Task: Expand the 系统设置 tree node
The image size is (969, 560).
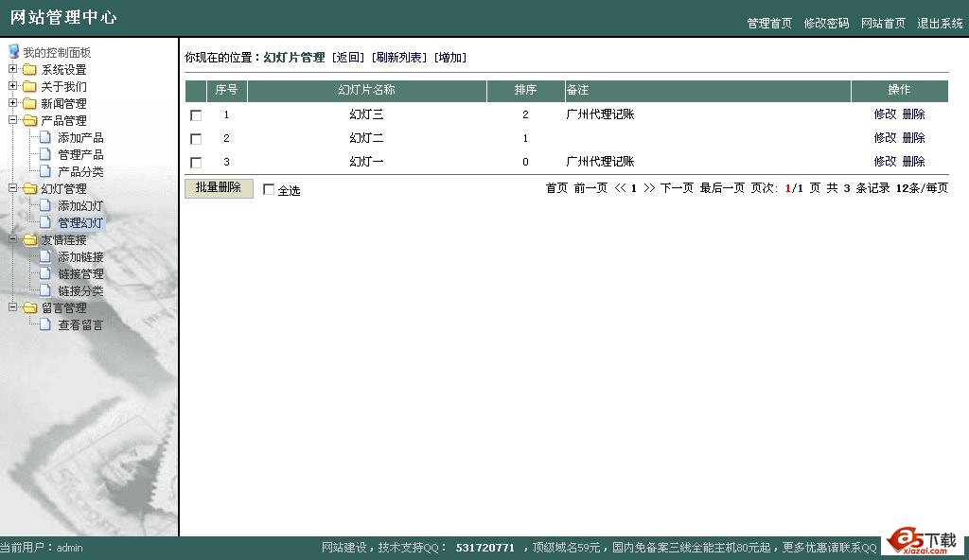Action: tap(12, 69)
